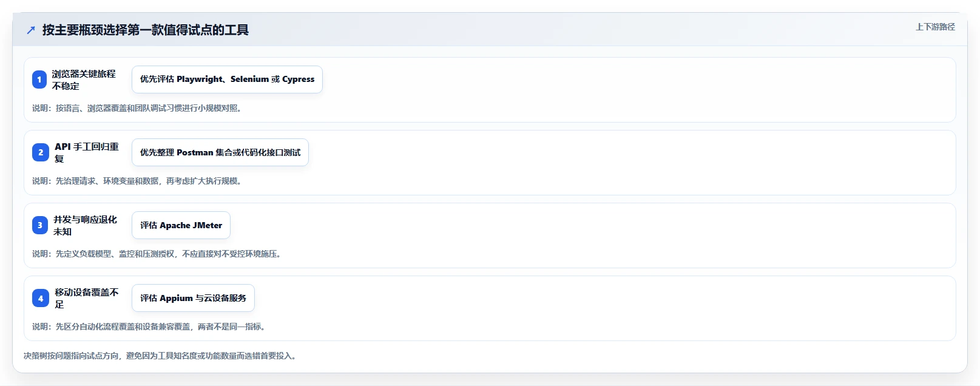This screenshot has width=980, height=386.
Task: Click the note about 先治理请求、环境变量和数据
Action: pos(138,181)
